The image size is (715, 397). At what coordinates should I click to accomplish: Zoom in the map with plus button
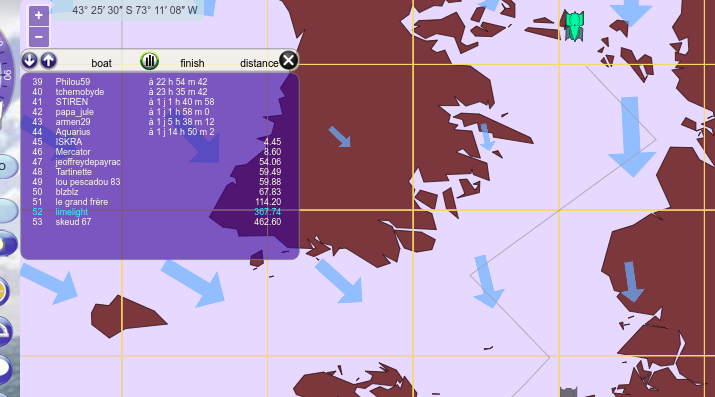(x=39, y=16)
